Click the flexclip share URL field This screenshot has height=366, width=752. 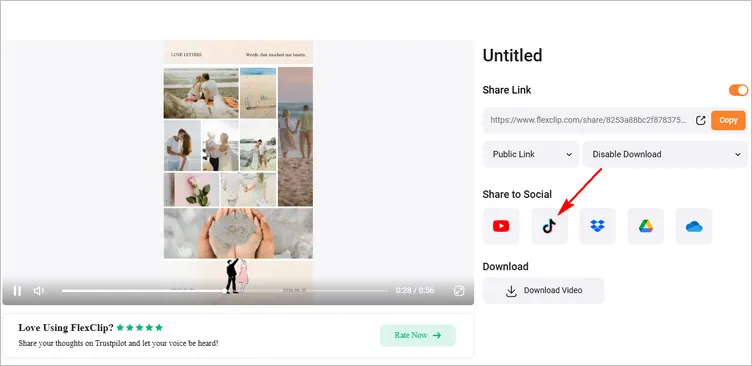point(588,120)
